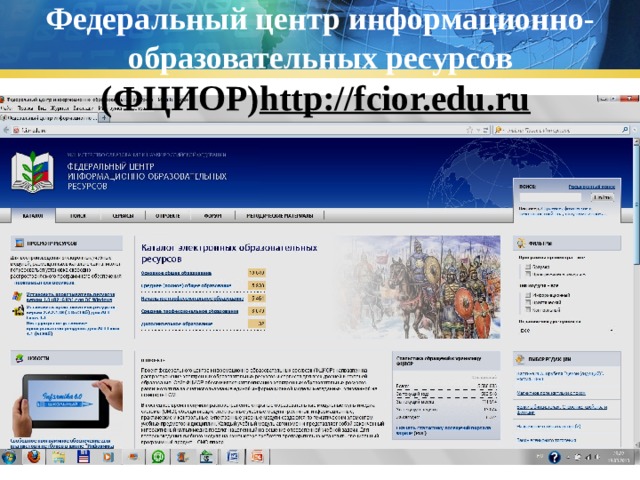Click the Найти button beside search field
Screen dimensions: 640x480
(602, 197)
